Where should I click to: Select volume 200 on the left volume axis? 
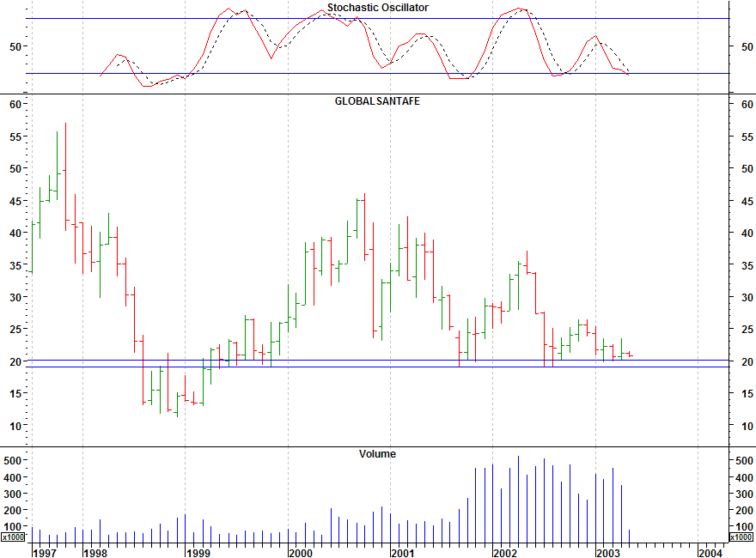click(x=13, y=510)
